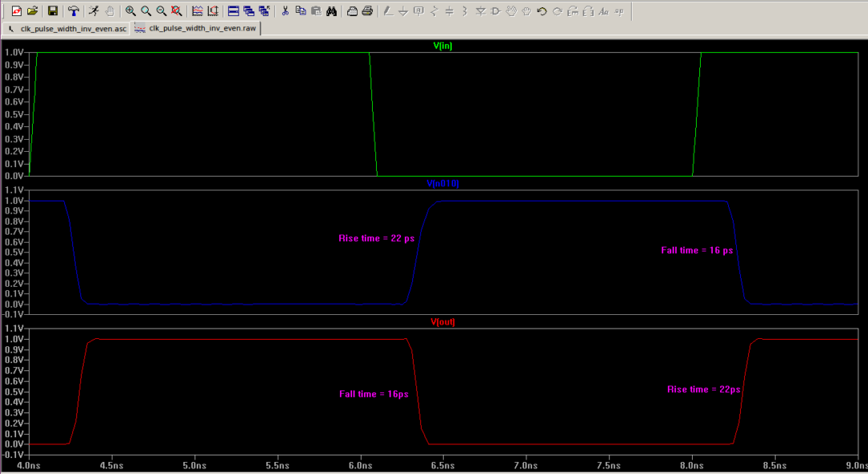Click the Label Net icon
This screenshot has height=474, width=868.
[x=419, y=11]
